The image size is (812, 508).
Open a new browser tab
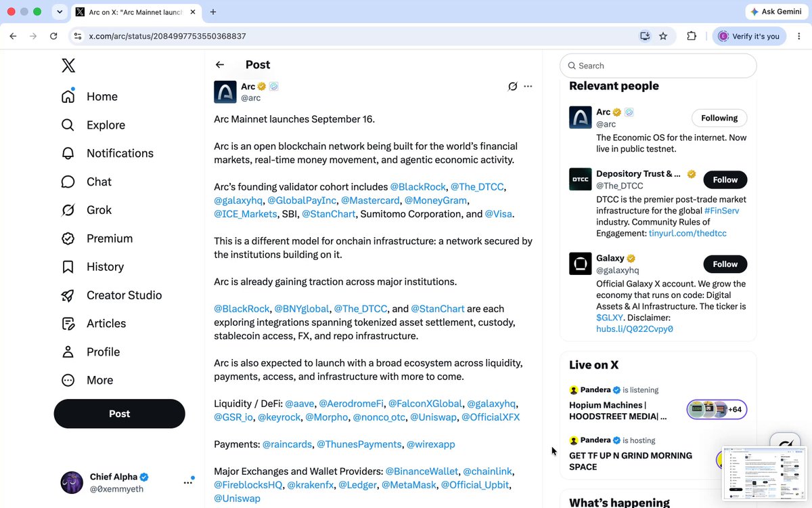point(213,12)
